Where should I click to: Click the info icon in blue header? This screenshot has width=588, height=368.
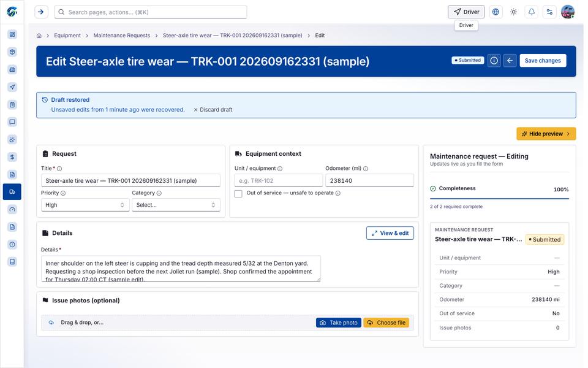(x=494, y=61)
